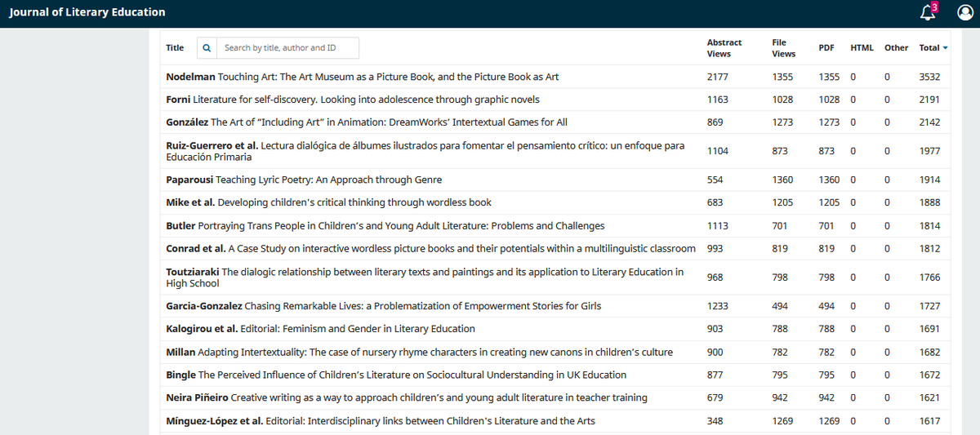The image size is (980, 435).
Task: Select Mínguez-López Editorial Interdisciplinary links row
Action: [x=555, y=421]
